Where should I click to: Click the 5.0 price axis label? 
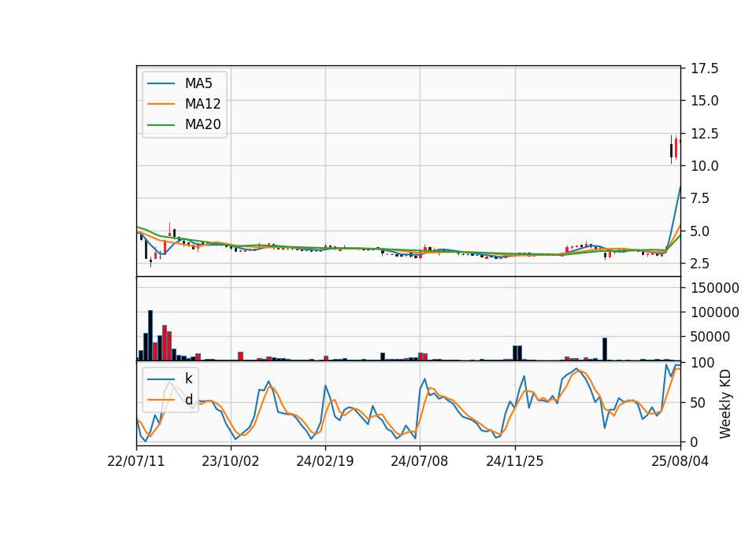tap(700, 231)
